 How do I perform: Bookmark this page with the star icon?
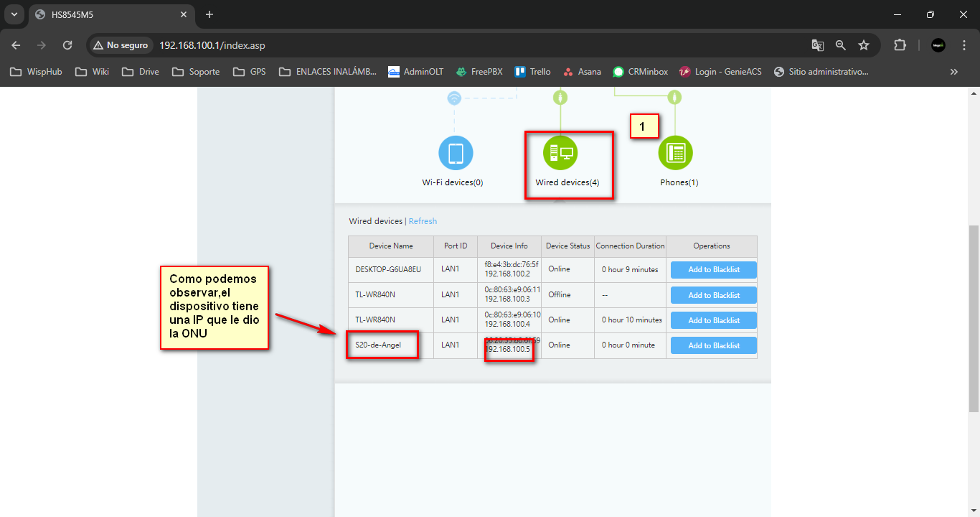[864, 45]
